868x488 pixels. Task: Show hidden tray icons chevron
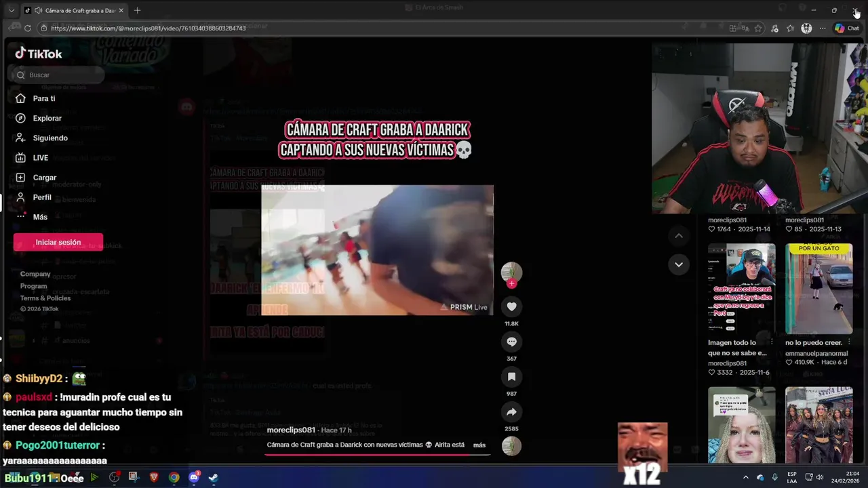coord(746,477)
